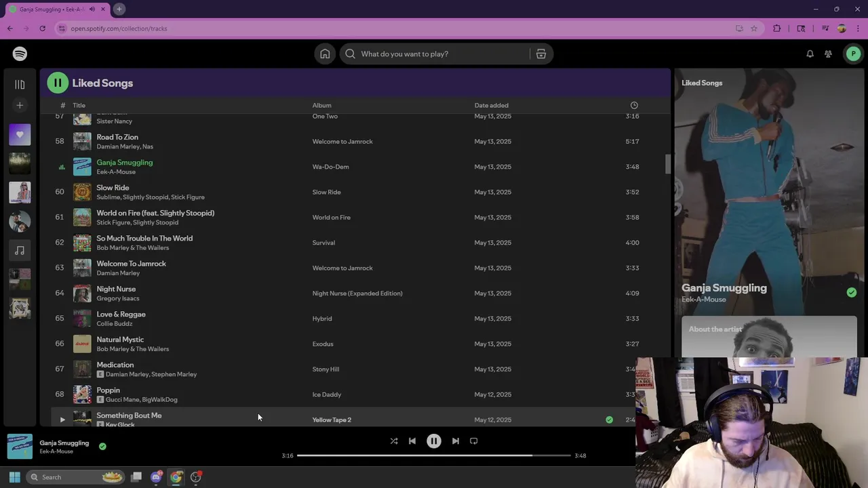The width and height of the screenshot is (868, 488).
Task: Open the Sister Nancy artist link
Action: 114,121
